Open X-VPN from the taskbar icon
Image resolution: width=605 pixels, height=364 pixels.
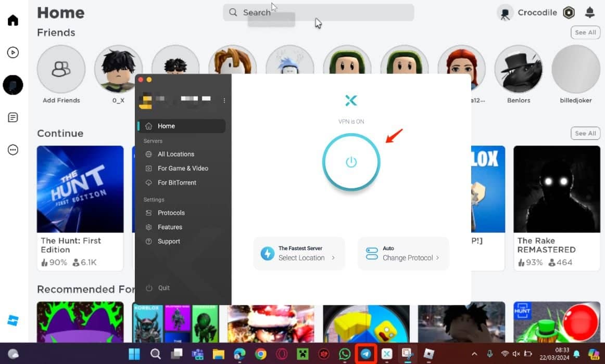386,354
